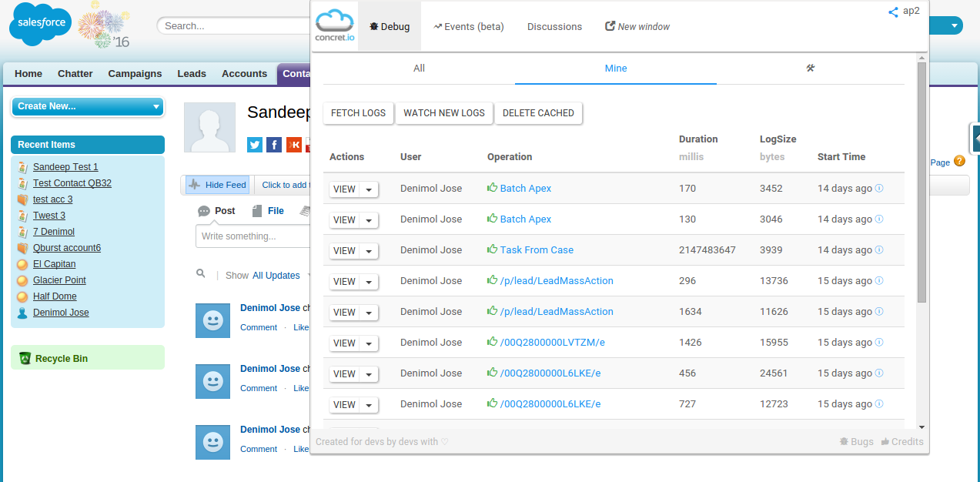
Task: Expand VIEW dropdown arrow in /00Q2800000LVTZM/e row
Action: (370, 343)
